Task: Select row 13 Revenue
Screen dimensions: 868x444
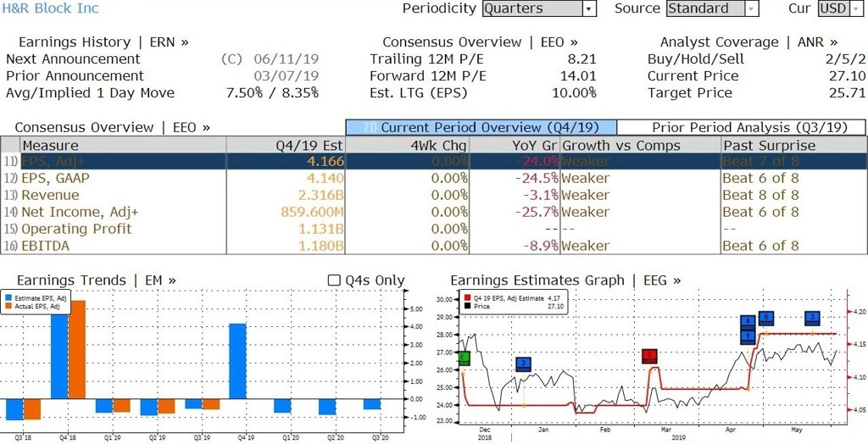Action: [x=432, y=196]
